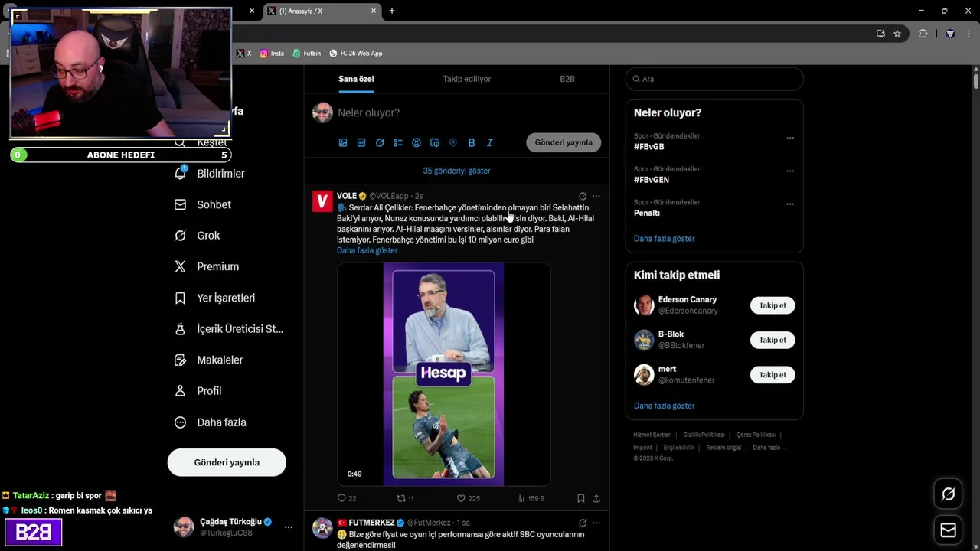Open the Grok icon in the sidebar
Image resolution: width=980 pixels, height=551 pixels.
click(x=180, y=236)
